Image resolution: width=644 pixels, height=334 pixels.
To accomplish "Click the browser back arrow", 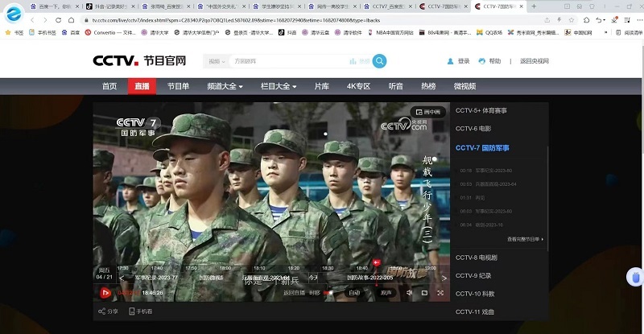I will pyautogui.click(x=32, y=20).
